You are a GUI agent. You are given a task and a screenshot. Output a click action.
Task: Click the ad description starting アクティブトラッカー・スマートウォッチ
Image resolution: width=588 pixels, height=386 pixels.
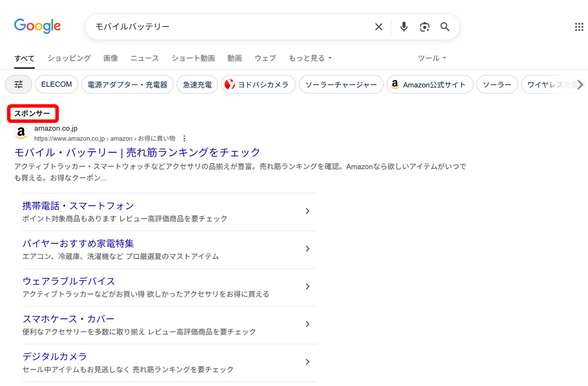click(x=240, y=172)
